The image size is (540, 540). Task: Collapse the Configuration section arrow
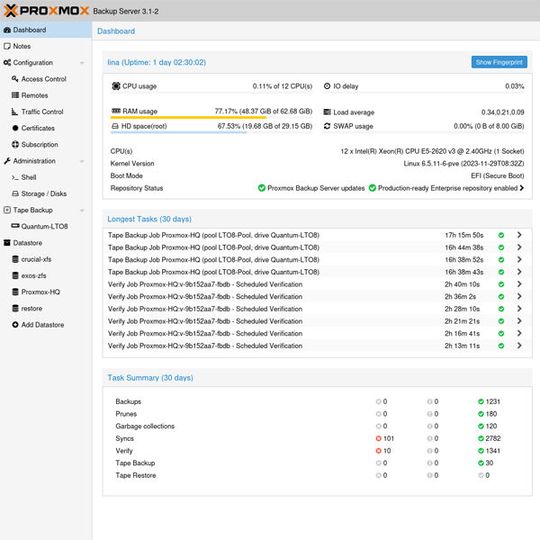82,63
